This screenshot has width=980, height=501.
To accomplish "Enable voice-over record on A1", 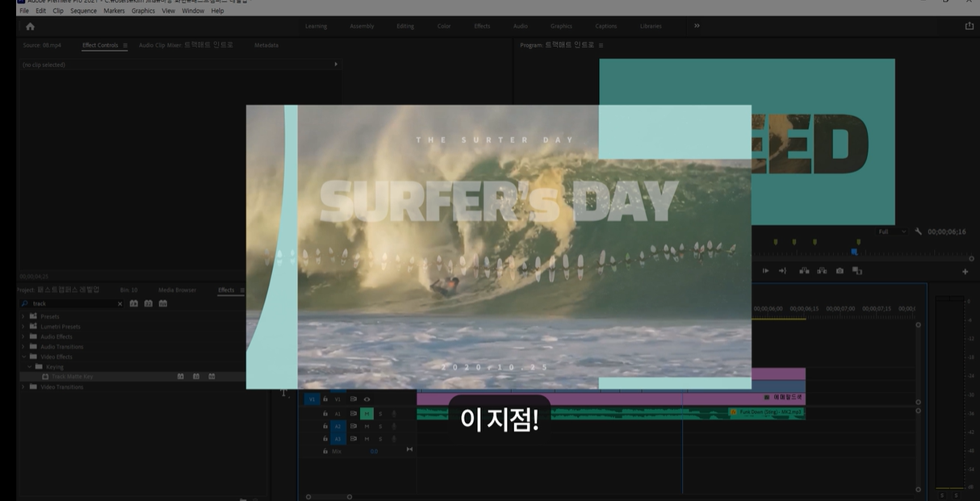I will click(x=394, y=414).
